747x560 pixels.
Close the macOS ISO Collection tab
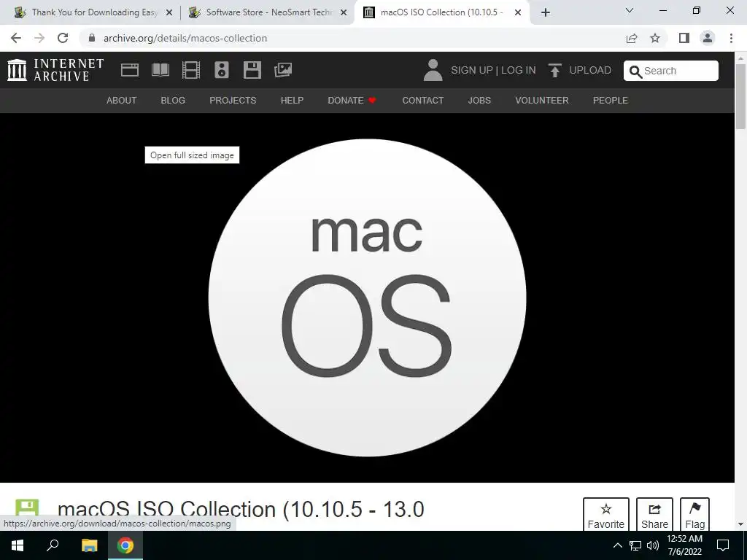(x=517, y=12)
